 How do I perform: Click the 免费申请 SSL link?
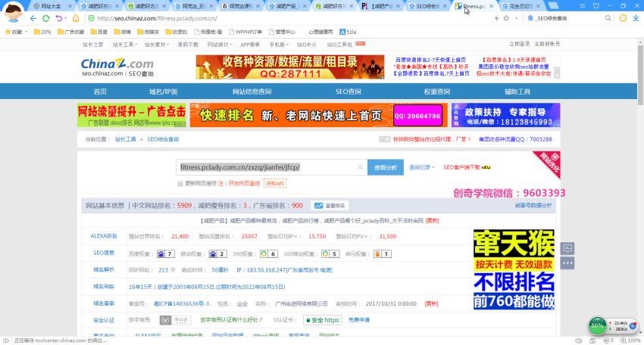359,319
